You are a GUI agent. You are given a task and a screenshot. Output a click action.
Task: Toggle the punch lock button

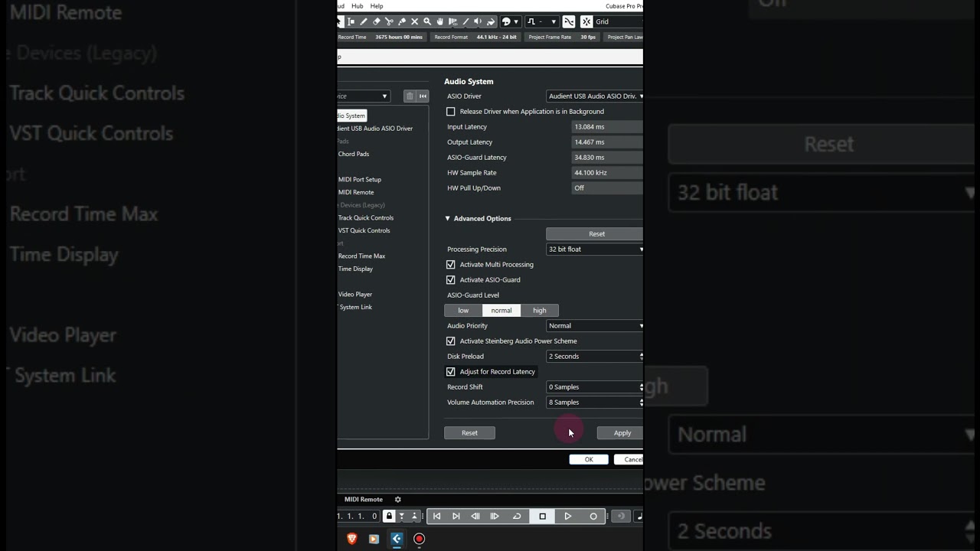coord(389,517)
